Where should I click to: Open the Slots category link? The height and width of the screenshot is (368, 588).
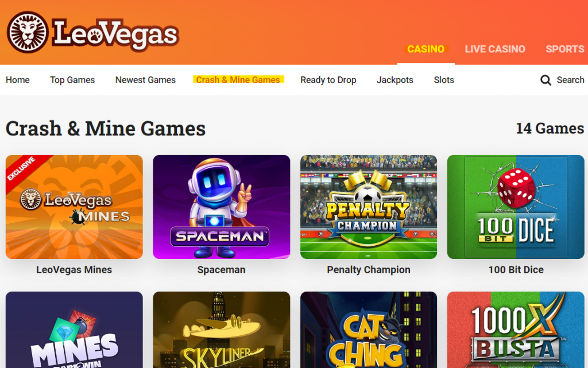(444, 80)
